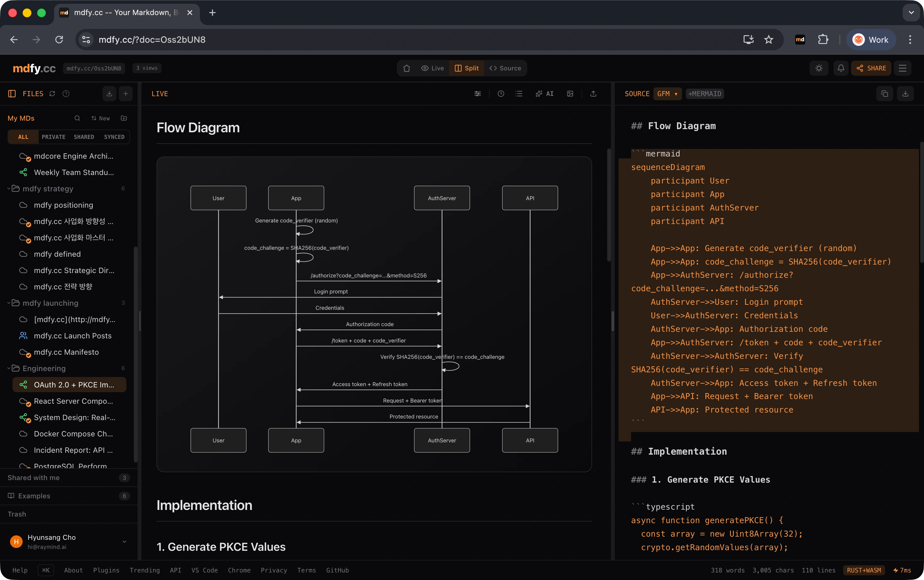The image size is (924, 580).
Task: Select the SHARED filter tab
Action: pyautogui.click(x=84, y=137)
